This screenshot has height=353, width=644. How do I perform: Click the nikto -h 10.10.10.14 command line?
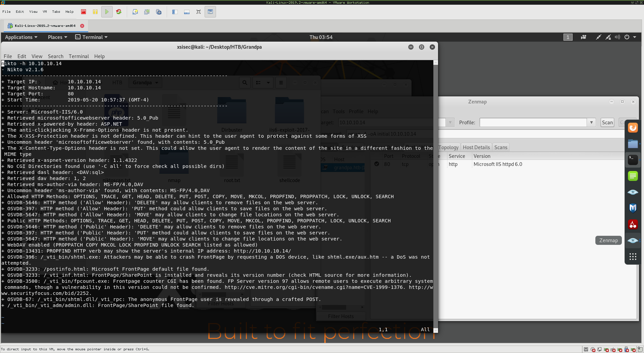coord(32,63)
